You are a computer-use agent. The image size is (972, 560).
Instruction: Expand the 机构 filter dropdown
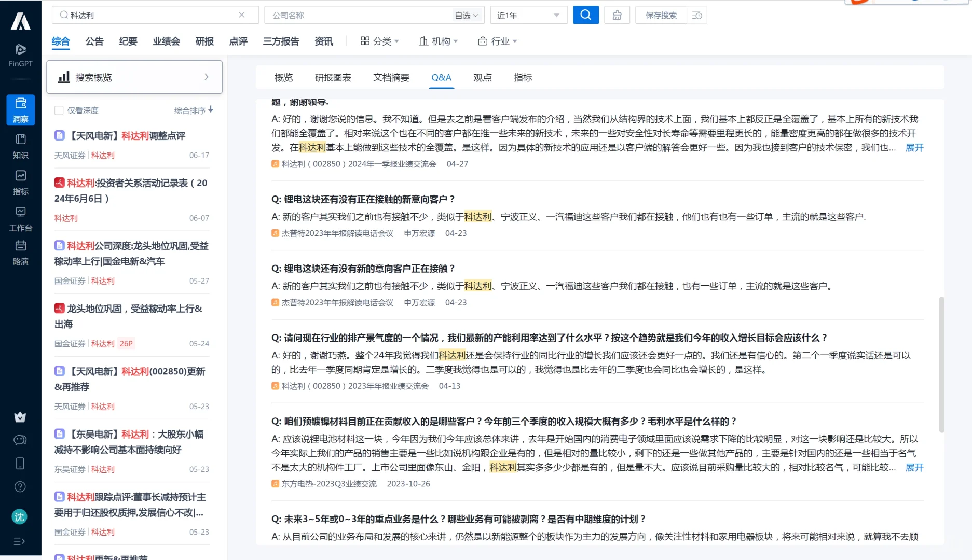point(439,41)
